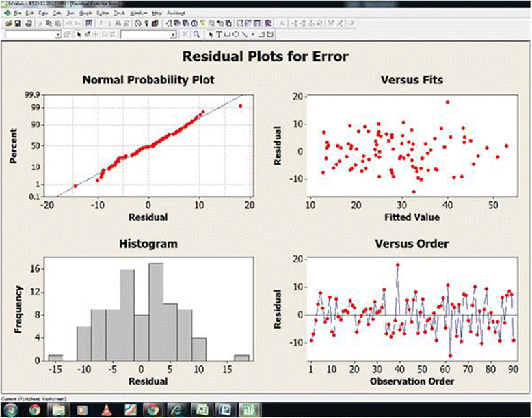The width and height of the screenshot is (532, 418).
Task: Open the media player taskbar icon
Action: 82,410
